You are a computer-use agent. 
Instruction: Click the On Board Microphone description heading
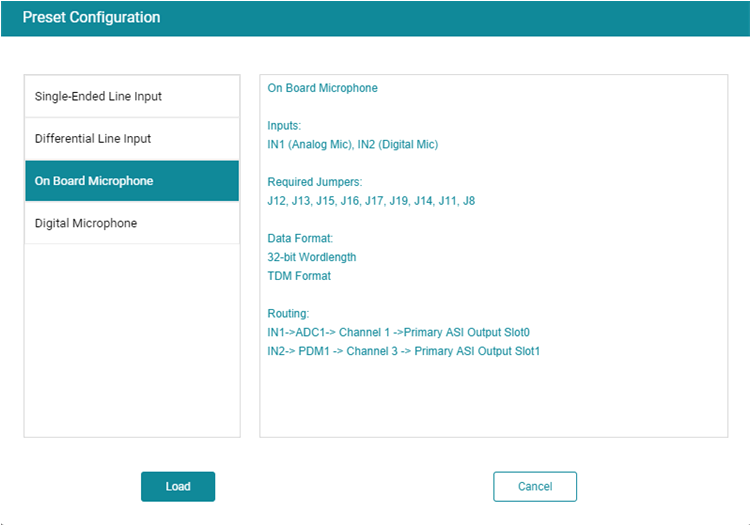(x=322, y=88)
